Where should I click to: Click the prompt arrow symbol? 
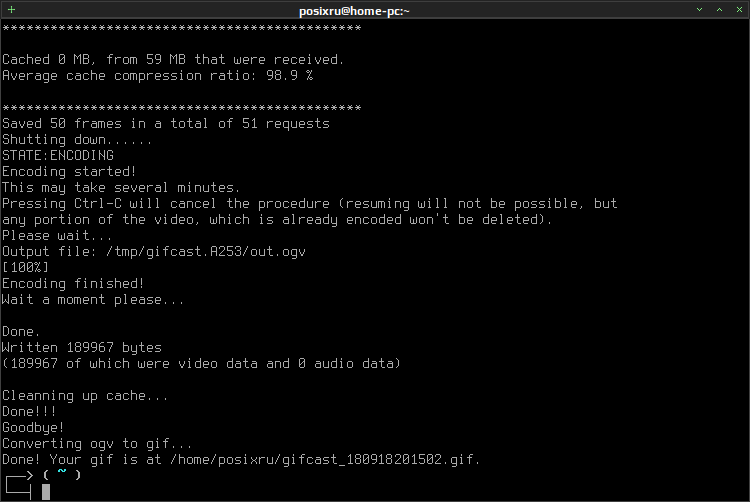pos(19,484)
